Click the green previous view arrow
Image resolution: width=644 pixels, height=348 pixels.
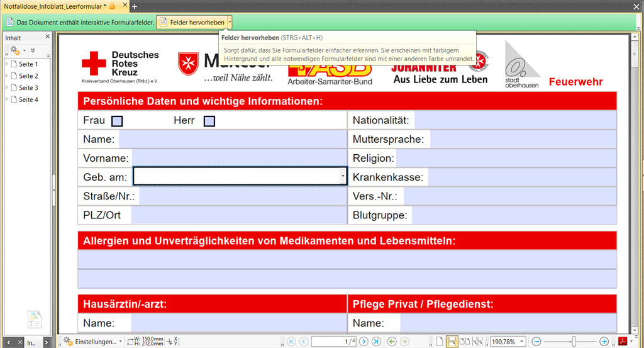pyautogui.click(x=392, y=341)
